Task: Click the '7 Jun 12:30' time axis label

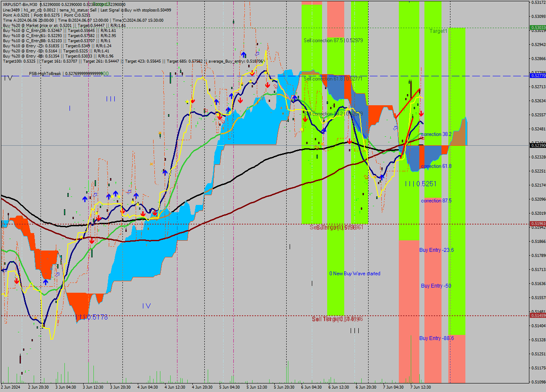Action: (x=421, y=387)
